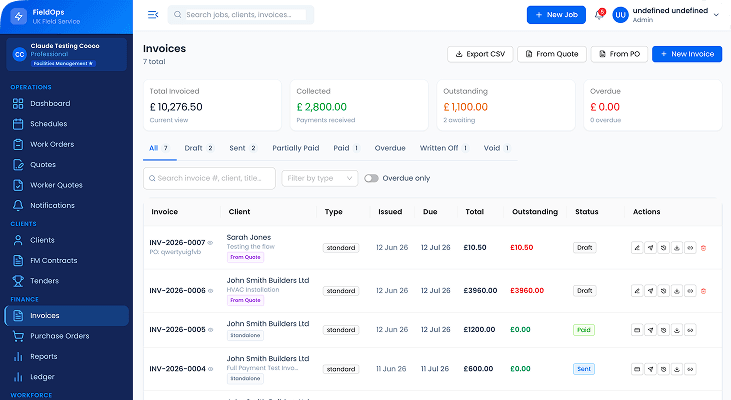Download invoice INV-2026-0005
731x400 pixels.
[x=677, y=330]
